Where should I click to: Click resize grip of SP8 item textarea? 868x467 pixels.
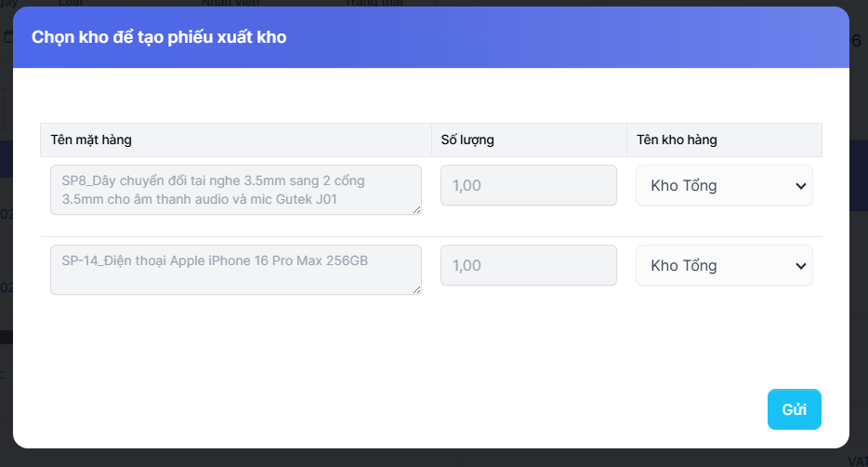click(417, 210)
